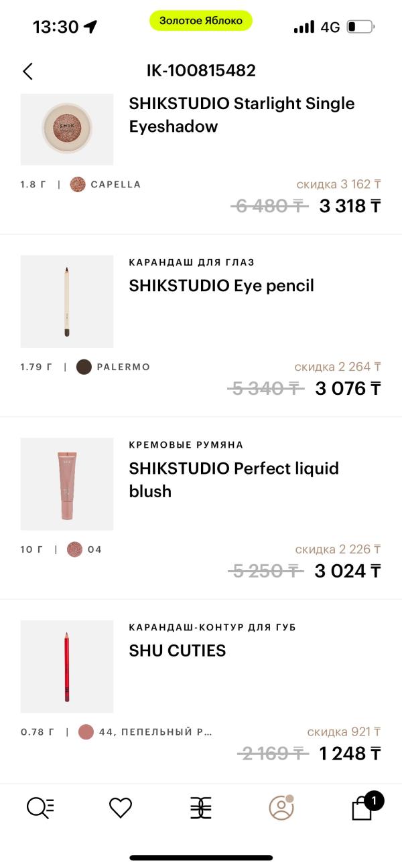Tap the Palermo brown color swatch
This screenshot has height=868, width=402.
tap(84, 367)
